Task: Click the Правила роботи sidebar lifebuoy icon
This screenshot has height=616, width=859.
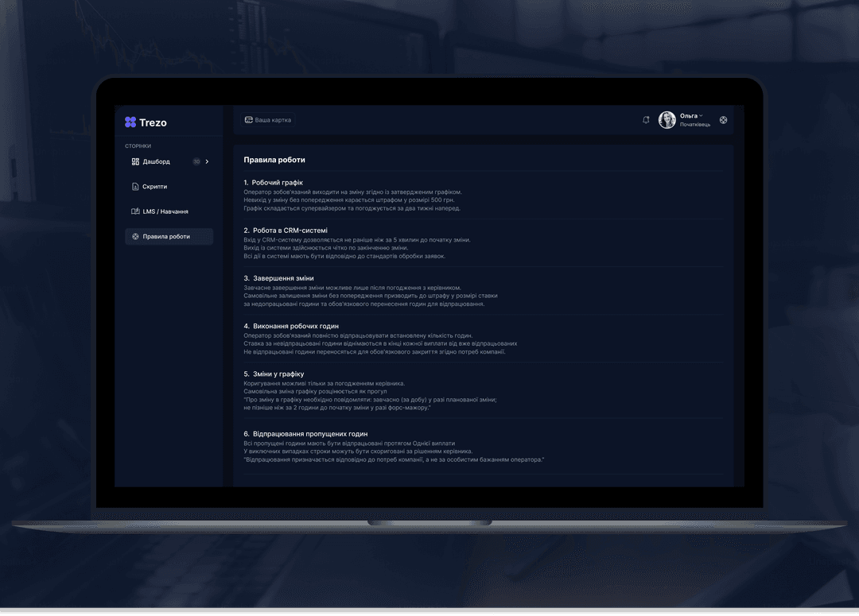Action: pyautogui.click(x=135, y=236)
